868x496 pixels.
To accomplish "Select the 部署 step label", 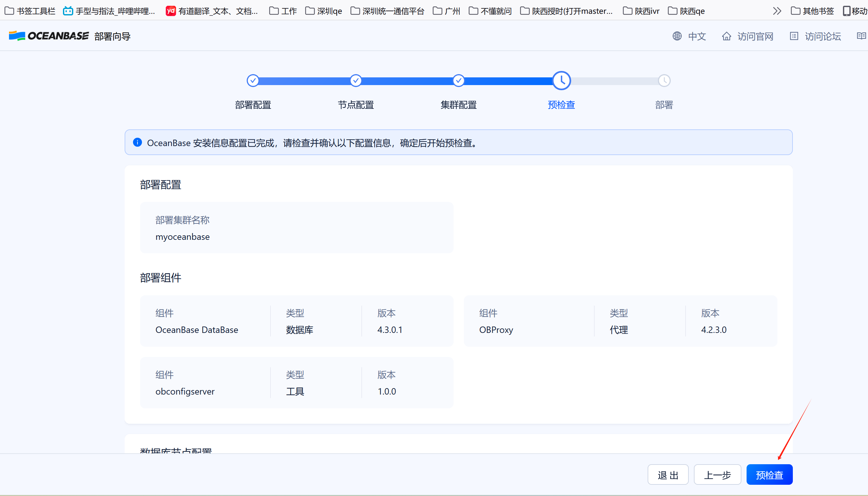I will (664, 105).
